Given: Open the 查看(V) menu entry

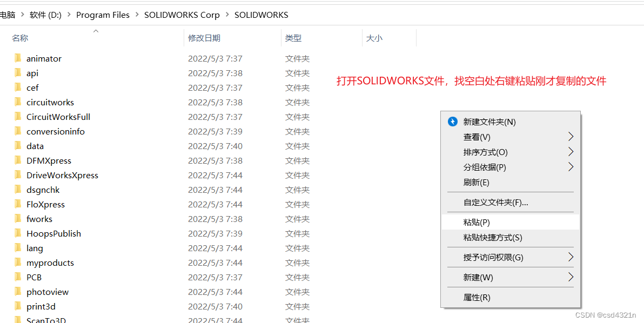Looking at the screenshot, I should (510, 137).
